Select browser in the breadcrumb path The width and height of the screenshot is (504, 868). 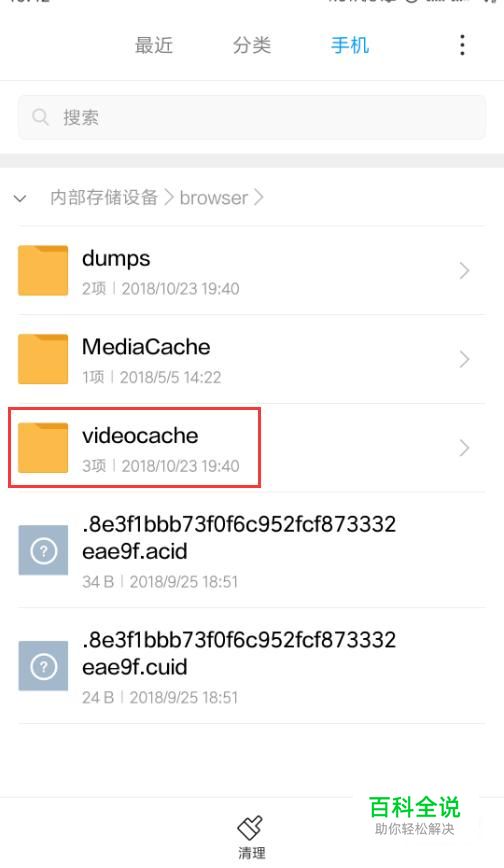click(x=214, y=198)
